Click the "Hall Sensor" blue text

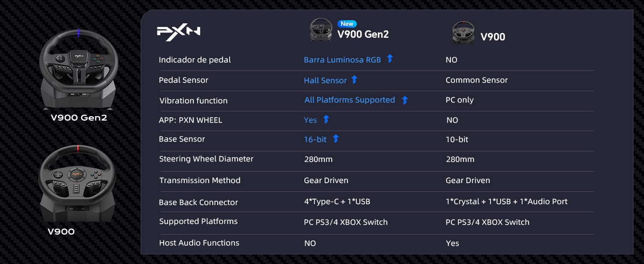click(x=325, y=81)
